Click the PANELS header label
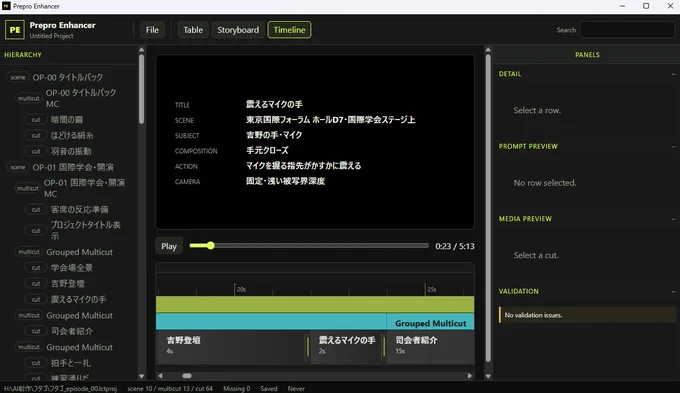Viewport: 680px width, 393px height. (x=587, y=55)
